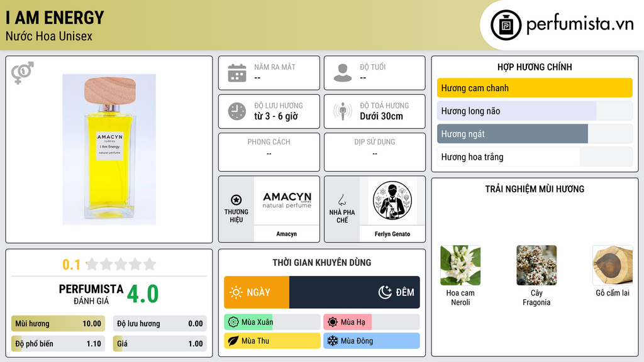Click the person icon for Độ tuổi
The width and height of the screenshot is (644, 362).
(343, 73)
